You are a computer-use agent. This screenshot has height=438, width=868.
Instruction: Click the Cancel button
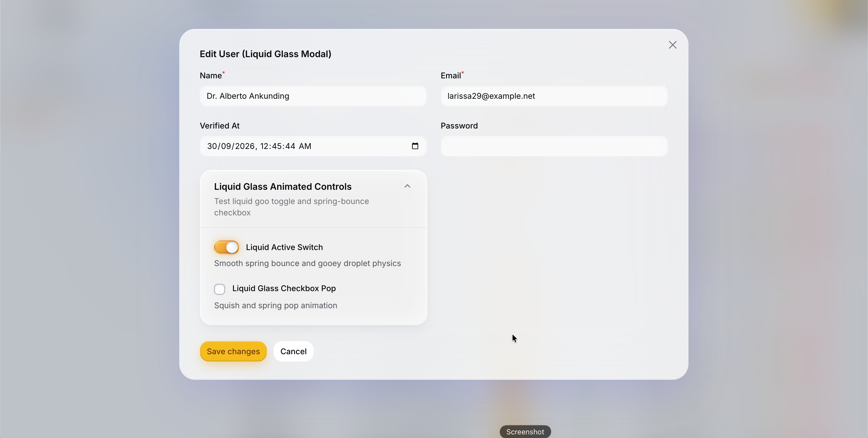(x=293, y=351)
